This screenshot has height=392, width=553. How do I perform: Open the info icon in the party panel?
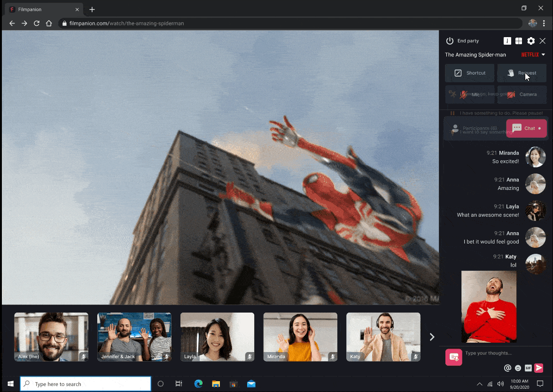[x=507, y=41]
